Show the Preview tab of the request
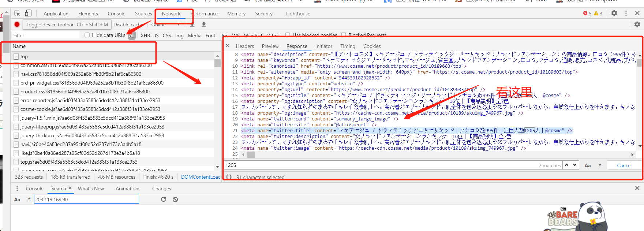Screen dimensions: 644x231 tap(270, 46)
